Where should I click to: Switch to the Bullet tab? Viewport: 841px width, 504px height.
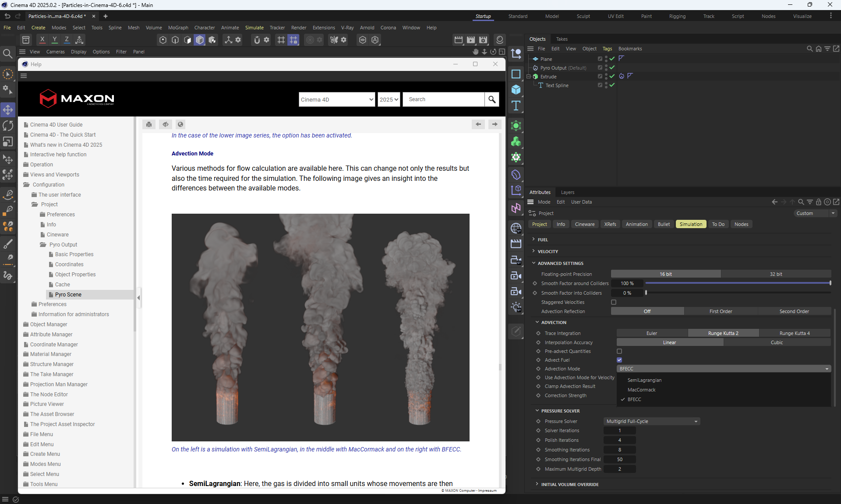click(x=664, y=224)
